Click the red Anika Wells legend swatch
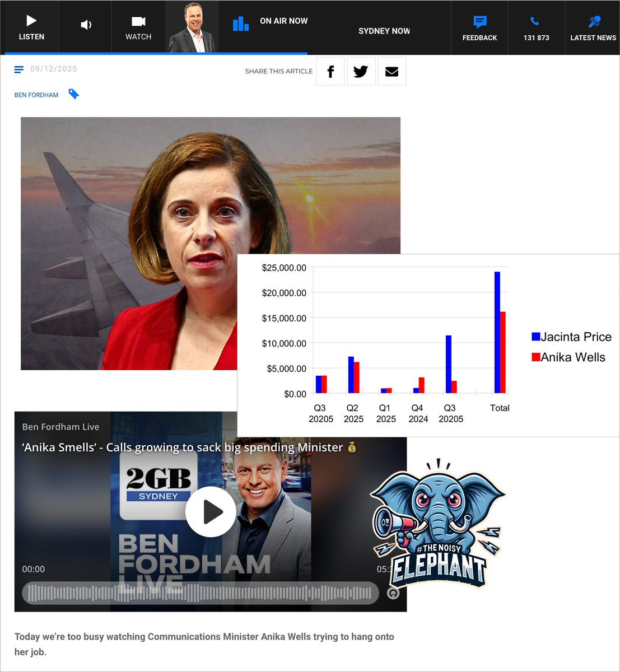The width and height of the screenshot is (620, 672). click(x=535, y=357)
